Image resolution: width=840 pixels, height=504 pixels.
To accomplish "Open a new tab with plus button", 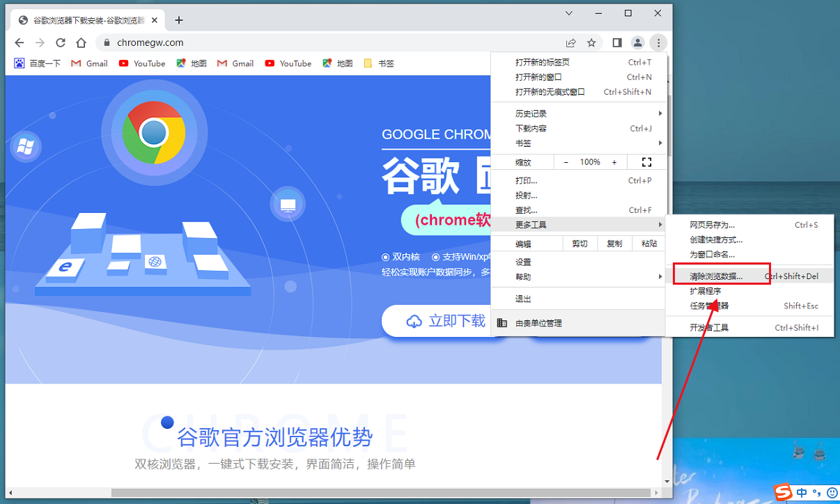I will tap(179, 20).
